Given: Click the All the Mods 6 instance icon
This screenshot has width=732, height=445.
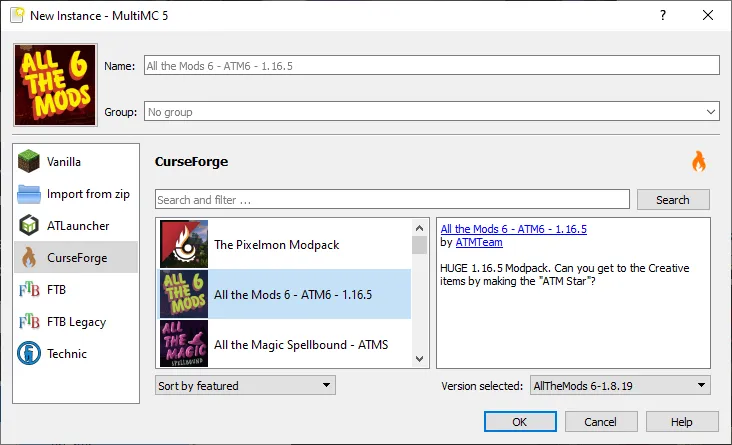Looking at the screenshot, I should click(x=55, y=85).
